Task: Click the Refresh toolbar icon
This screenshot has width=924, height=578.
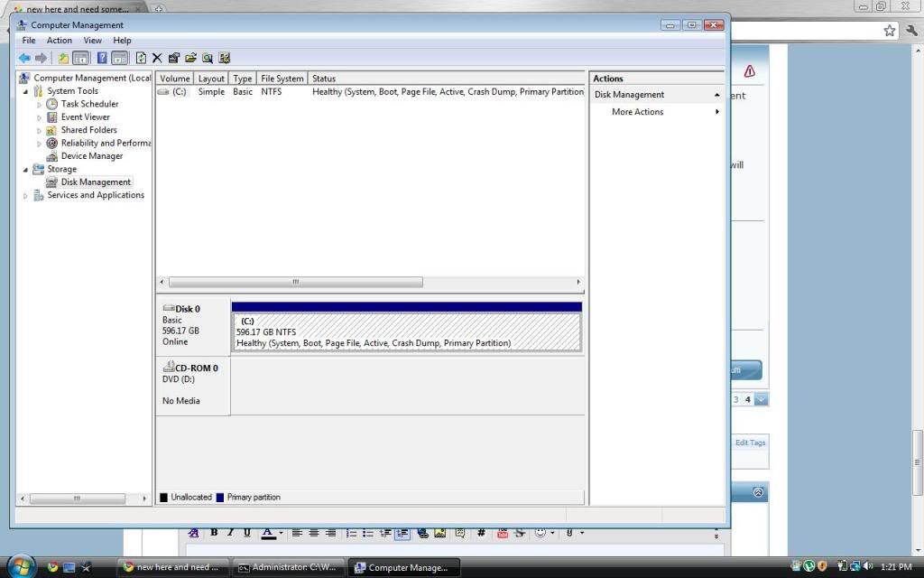Action: (141, 58)
